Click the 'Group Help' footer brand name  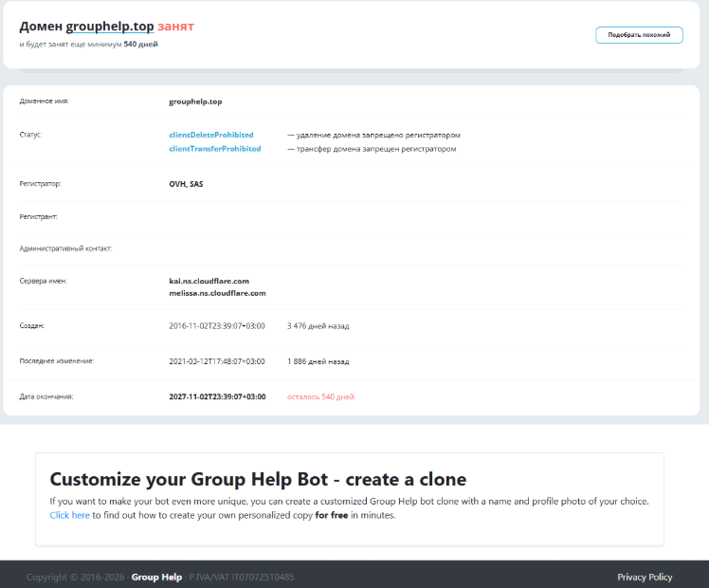click(156, 578)
